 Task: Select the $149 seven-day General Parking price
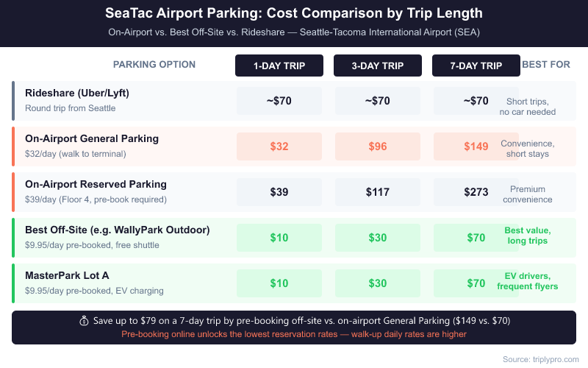pos(476,146)
